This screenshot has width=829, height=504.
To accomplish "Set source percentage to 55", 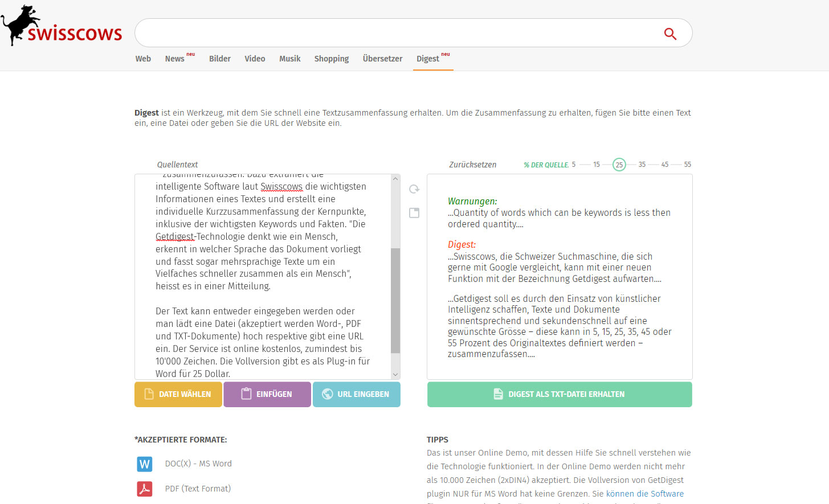I will pyautogui.click(x=688, y=165).
